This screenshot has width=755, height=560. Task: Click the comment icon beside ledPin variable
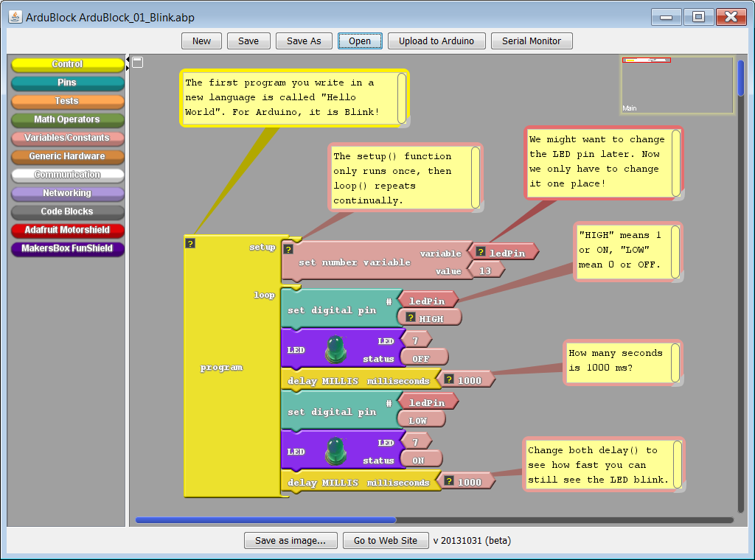pos(481,251)
